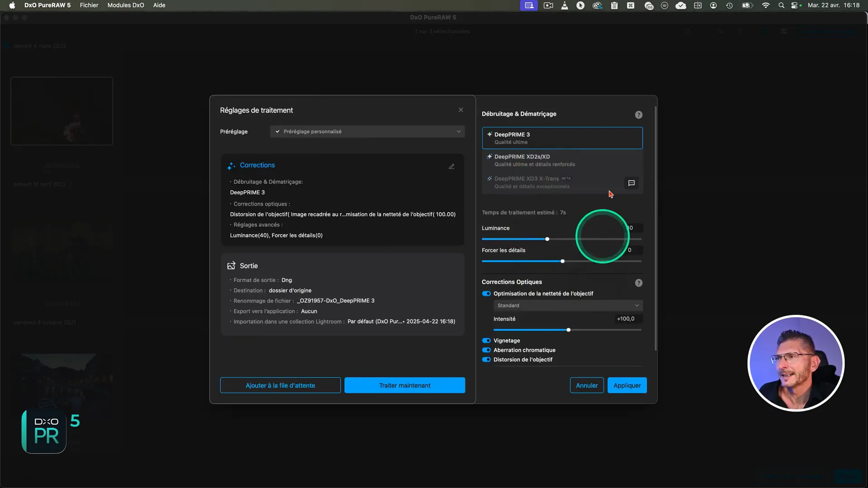Click the Forcer les détails slider handle
This screenshot has width=868, height=488.
[562, 261]
